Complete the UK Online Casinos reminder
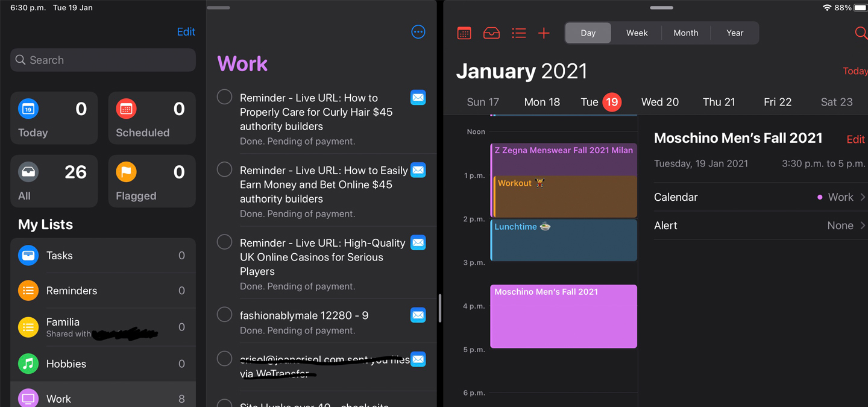Viewport: 868px width, 407px height. coord(224,242)
